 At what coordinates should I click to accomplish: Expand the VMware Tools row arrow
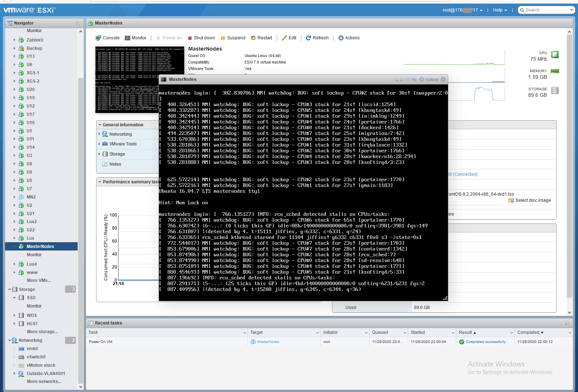pyautogui.click(x=99, y=144)
